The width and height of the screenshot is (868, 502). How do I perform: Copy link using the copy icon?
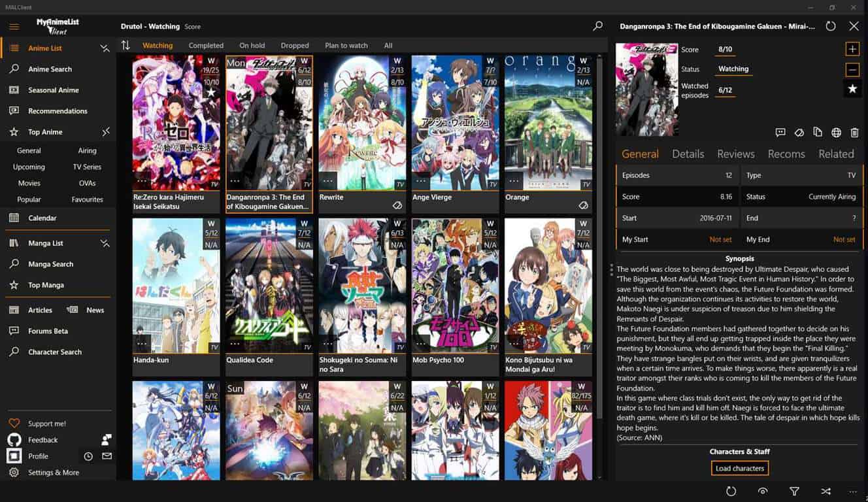coord(818,133)
